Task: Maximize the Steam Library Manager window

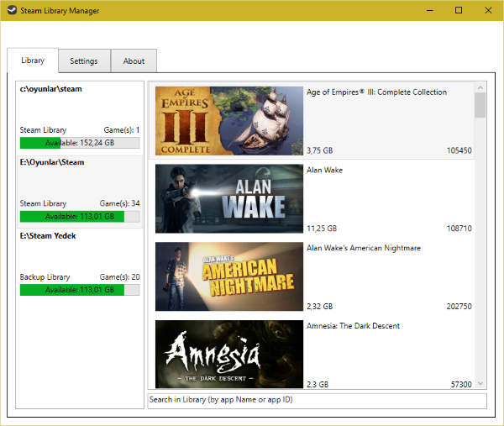Action: click(x=459, y=10)
